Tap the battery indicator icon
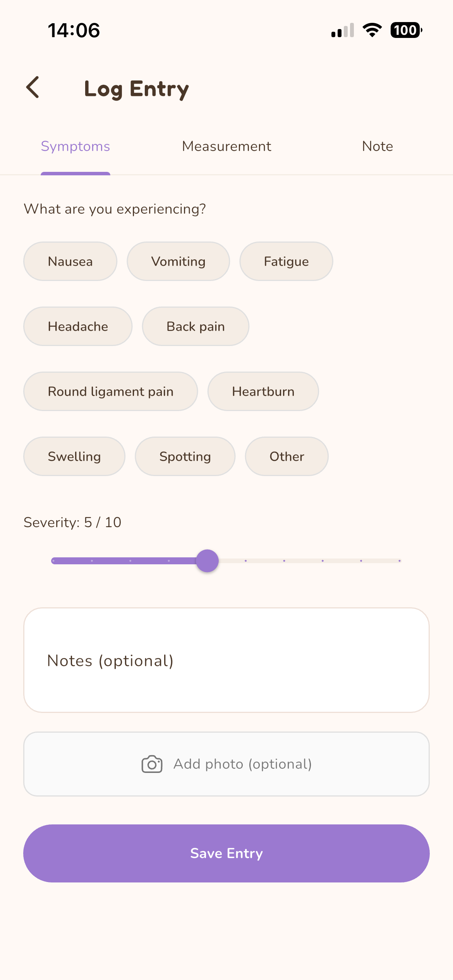 coord(406,30)
